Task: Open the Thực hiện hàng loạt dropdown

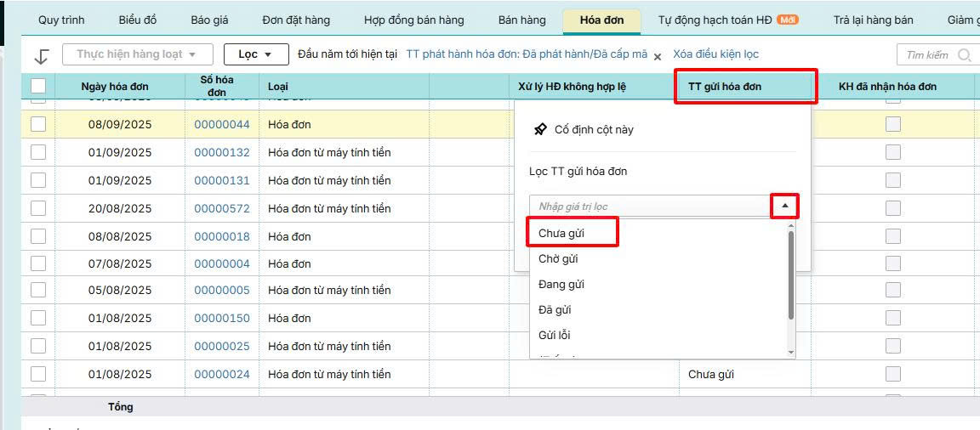Action: click(135, 54)
